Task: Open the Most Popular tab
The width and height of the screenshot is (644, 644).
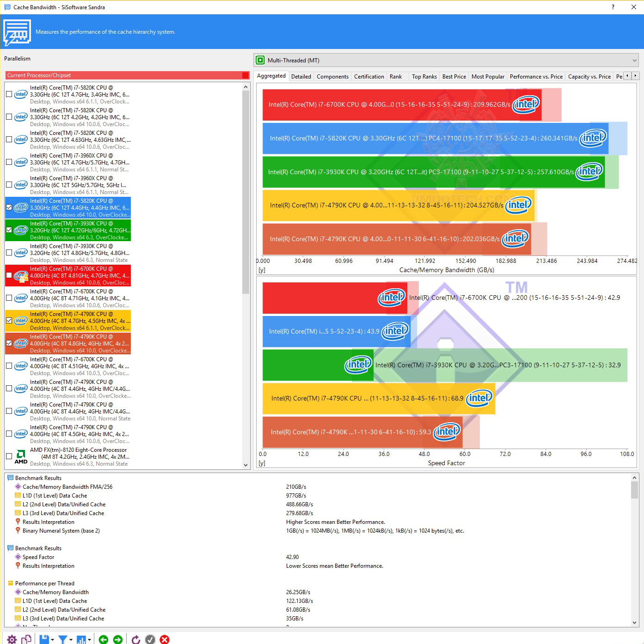Action: coord(488,77)
